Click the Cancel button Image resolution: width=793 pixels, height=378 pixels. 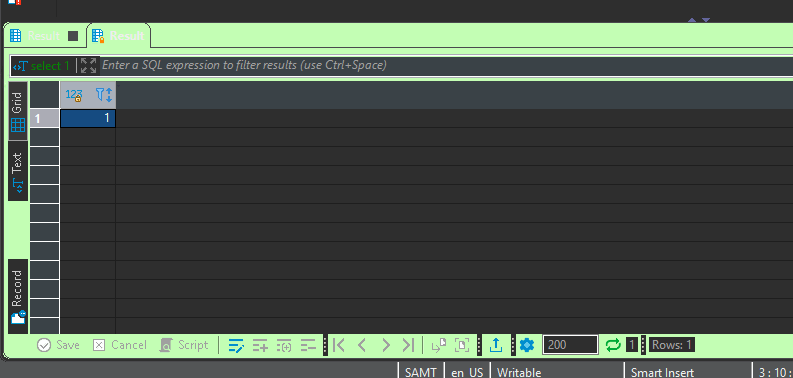coord(120,345)
